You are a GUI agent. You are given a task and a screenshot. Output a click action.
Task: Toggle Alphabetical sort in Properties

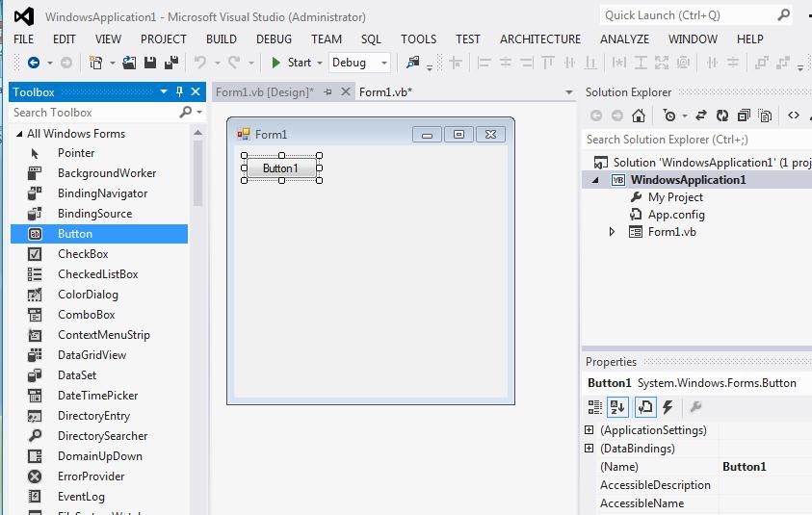coord(617,407)
